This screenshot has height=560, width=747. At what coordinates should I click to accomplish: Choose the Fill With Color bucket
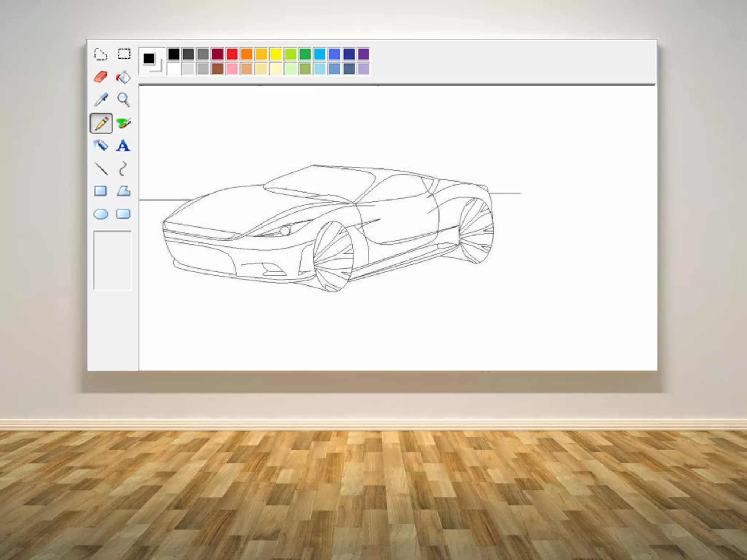tap(124, 77)
